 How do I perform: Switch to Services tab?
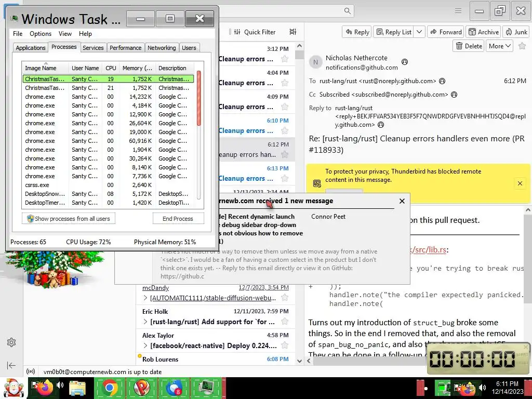coord(93,48)
